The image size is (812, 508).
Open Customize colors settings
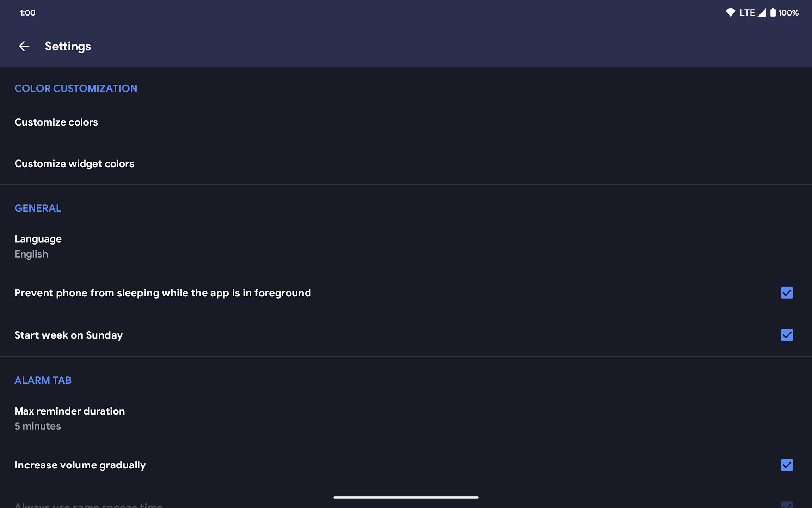pos(406,122)
